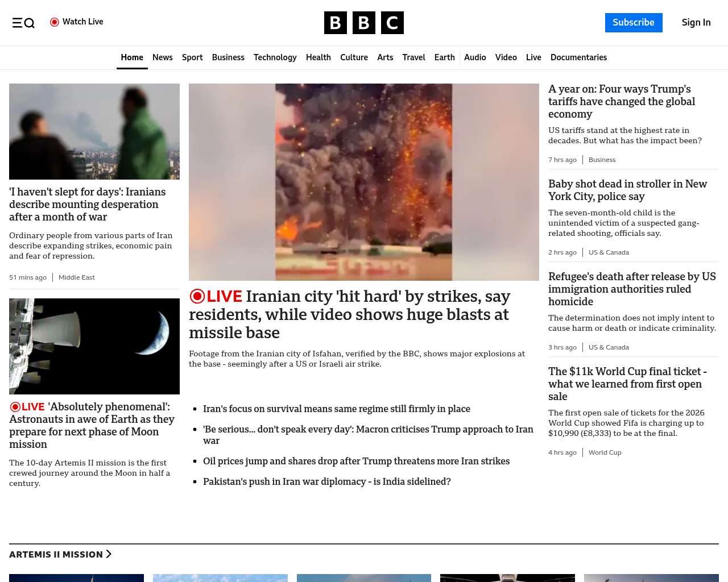Read Pakistan's push in Iran diplomacy link
This screenshot has height=582, width=728.
pyautogui.click(x=326, y=481)
